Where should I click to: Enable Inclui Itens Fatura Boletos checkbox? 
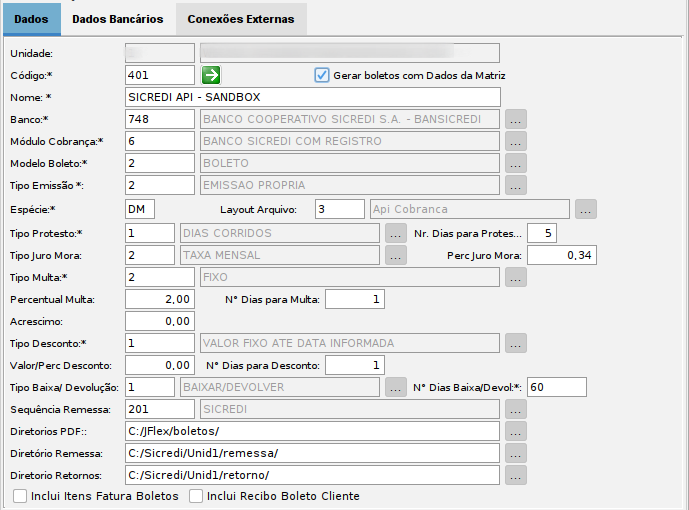pyautogui.click(x=20, y=496)
